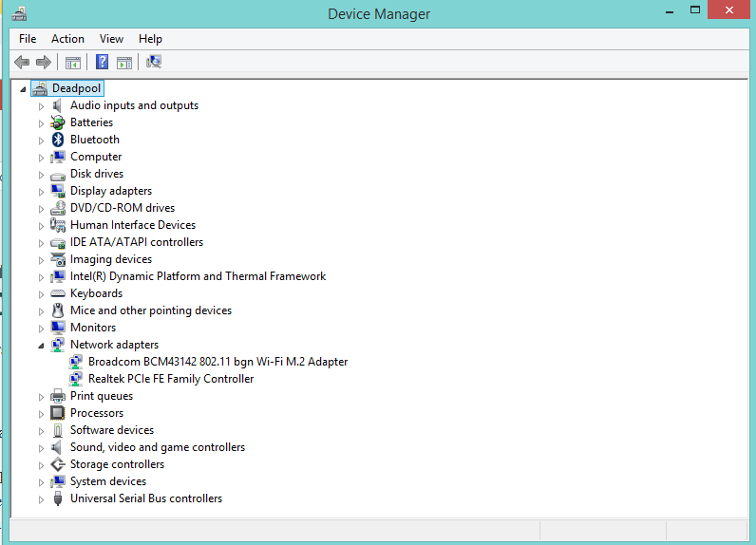Viewport: 756px width, 545px height.
Task: Select the Print queues label
Action: (102, 396)
